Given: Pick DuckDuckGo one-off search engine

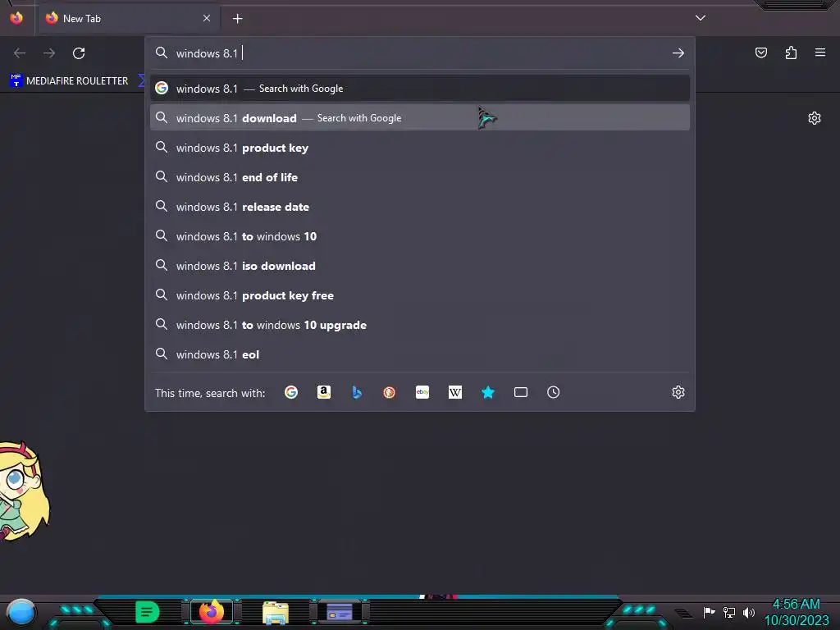Looking at the screenshot, I should [x=390, y=392].
